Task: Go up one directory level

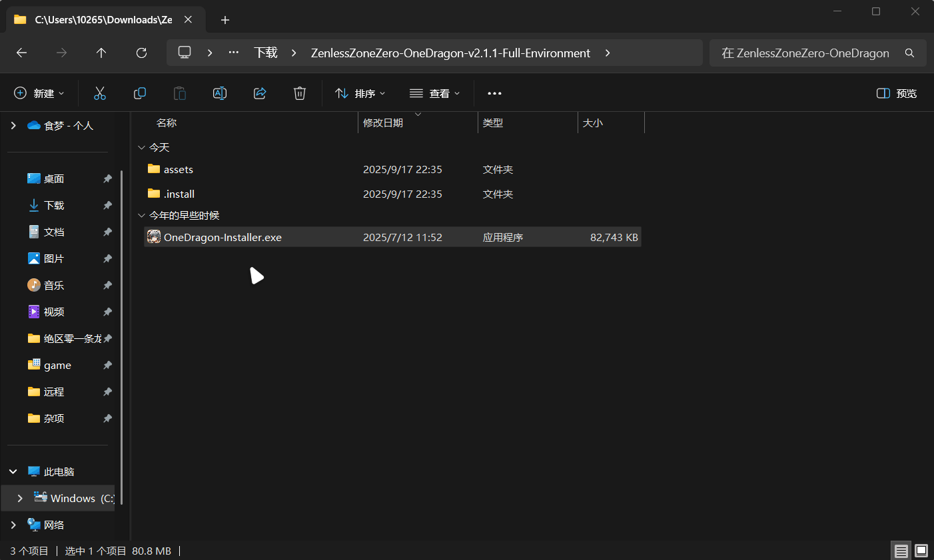Action: click(x=101, y=53)
